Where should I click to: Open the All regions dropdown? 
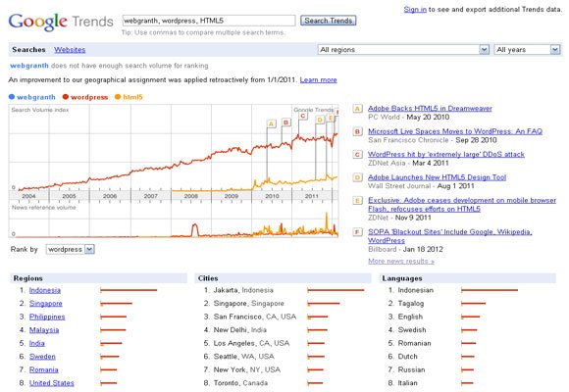point(403,50)
